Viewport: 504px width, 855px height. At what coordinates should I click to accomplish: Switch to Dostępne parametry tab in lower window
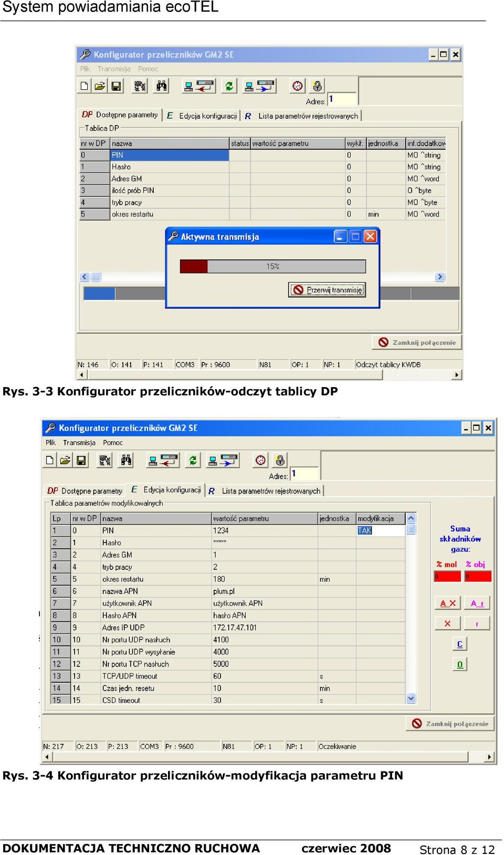pos(85,491)
